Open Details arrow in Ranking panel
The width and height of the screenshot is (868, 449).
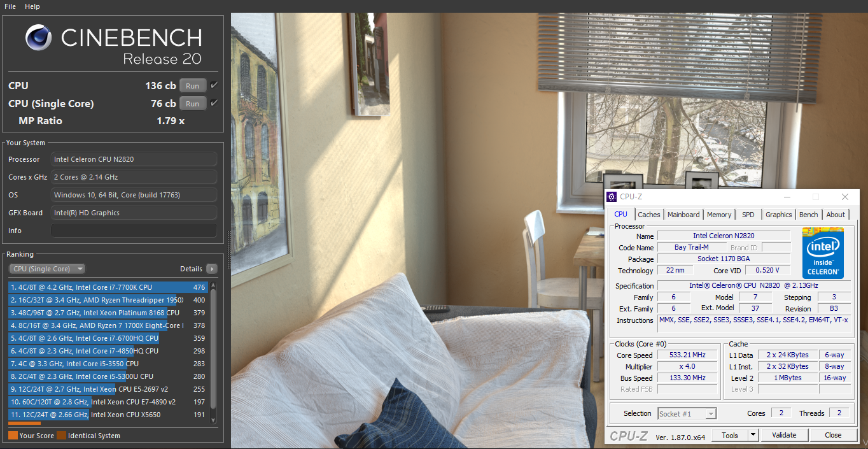point(212,269)
